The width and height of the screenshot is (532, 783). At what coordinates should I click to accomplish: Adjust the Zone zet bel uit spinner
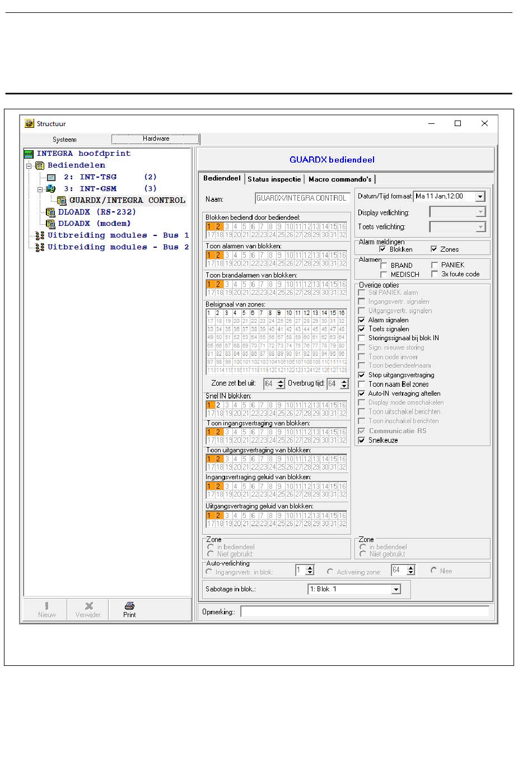[281, 384]
